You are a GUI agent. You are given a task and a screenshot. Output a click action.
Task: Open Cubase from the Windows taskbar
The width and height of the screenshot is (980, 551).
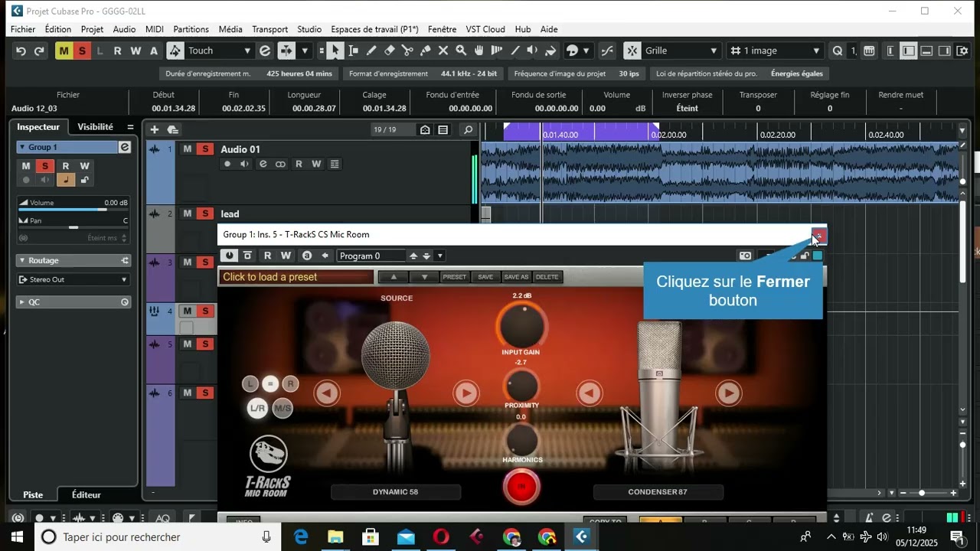point(582,537)
